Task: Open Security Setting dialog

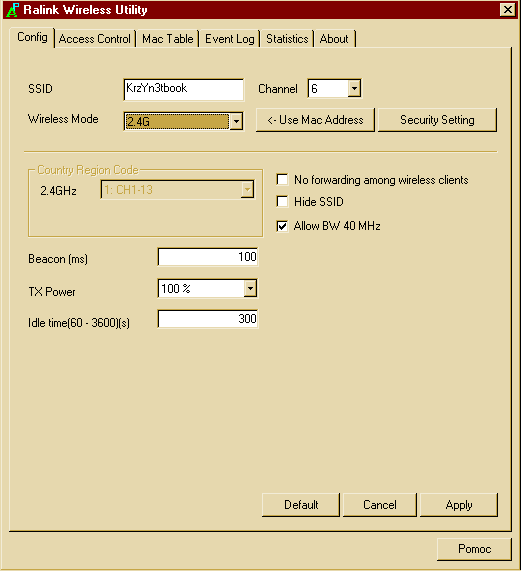Action: [437, 120]
